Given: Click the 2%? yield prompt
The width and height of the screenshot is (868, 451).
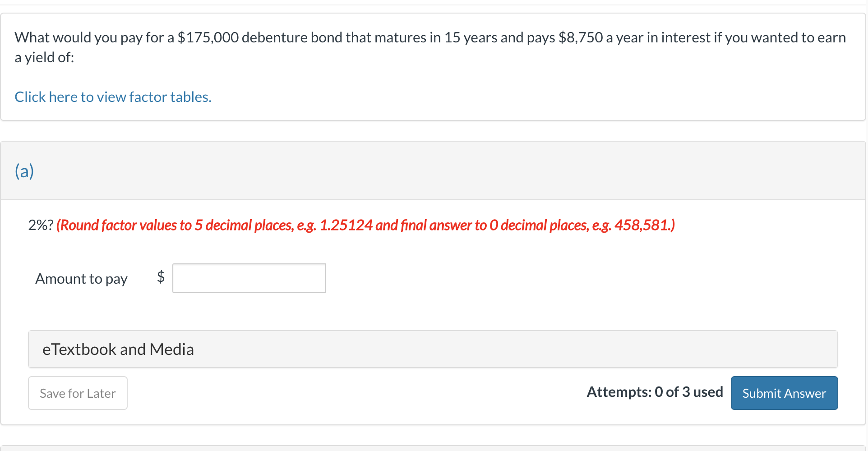Looking at the screenshot, I should tap(41, 225).
